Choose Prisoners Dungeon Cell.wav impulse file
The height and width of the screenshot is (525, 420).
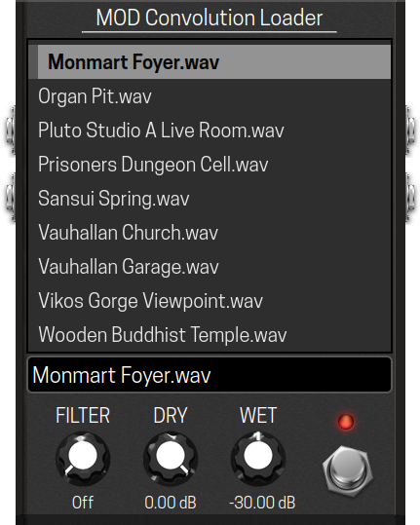210,165
